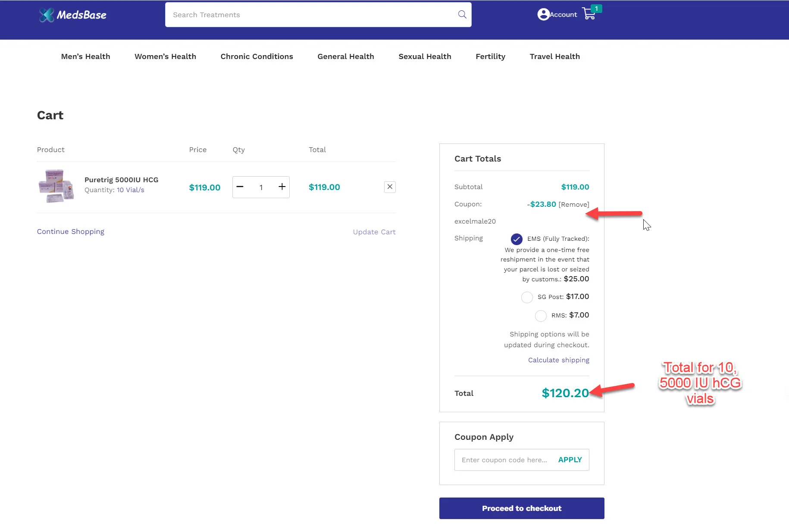
Task: Open Fertility menu
Action: point(490,56)
